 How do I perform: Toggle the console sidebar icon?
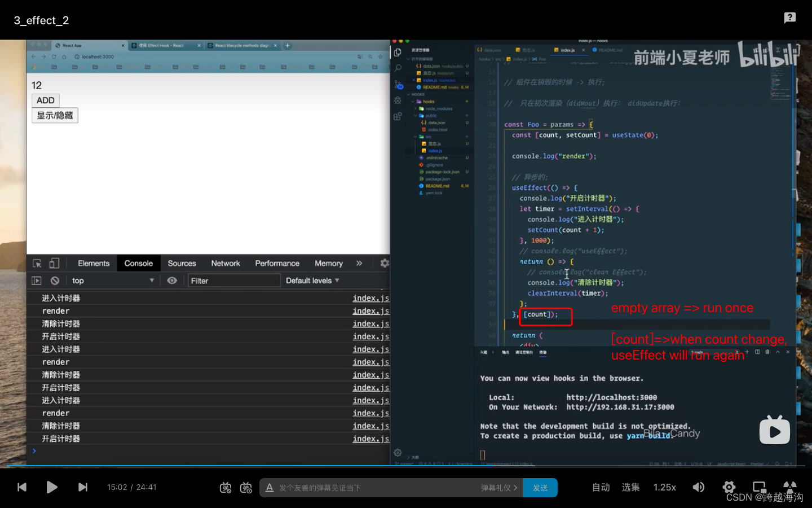tap(37, 281)
